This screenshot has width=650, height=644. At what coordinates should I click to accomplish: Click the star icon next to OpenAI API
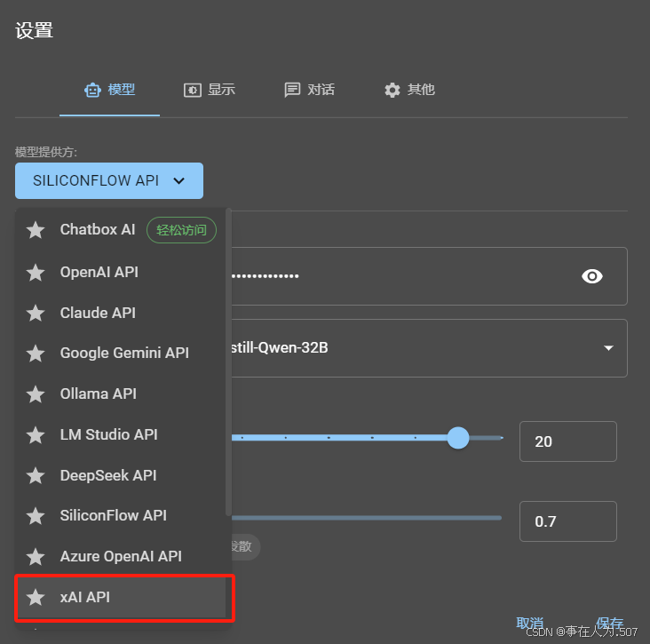(36, 273)
